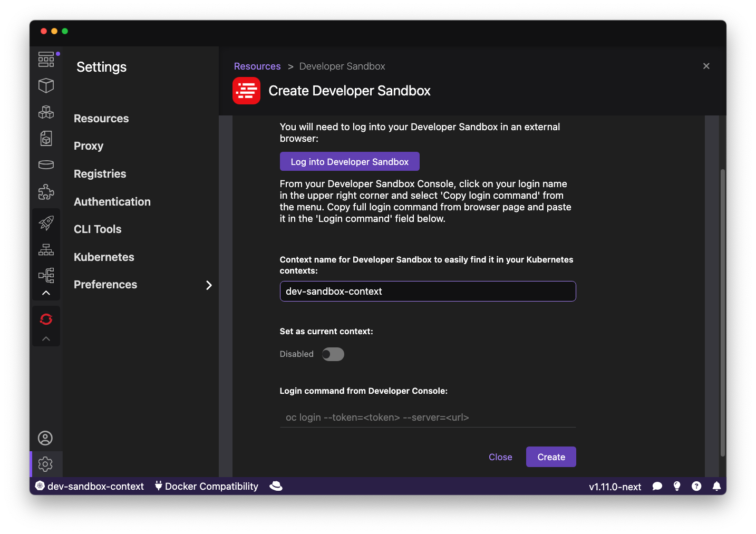Select Resources in Settings menu
Screen dimensions: 756x534
pos(101,119)
